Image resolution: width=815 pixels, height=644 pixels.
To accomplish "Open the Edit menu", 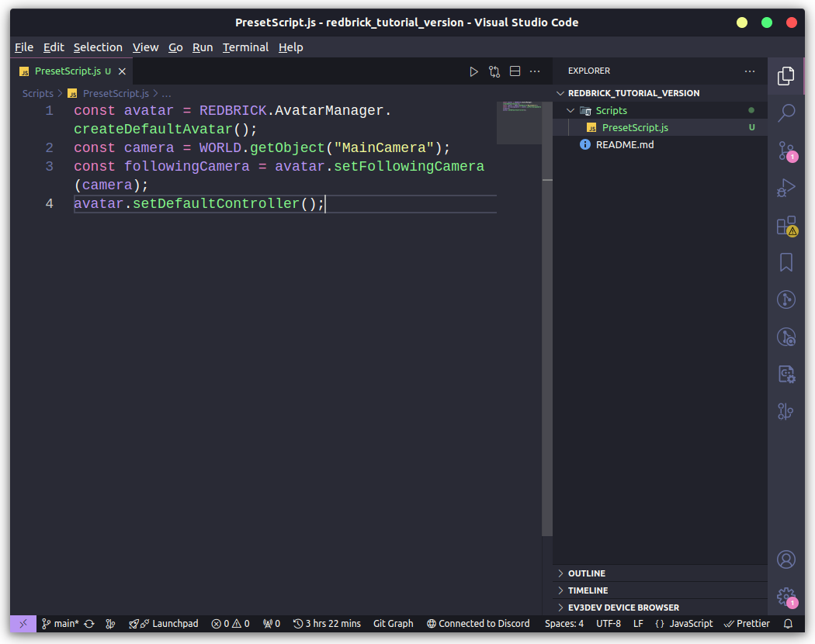I will 54,47.
